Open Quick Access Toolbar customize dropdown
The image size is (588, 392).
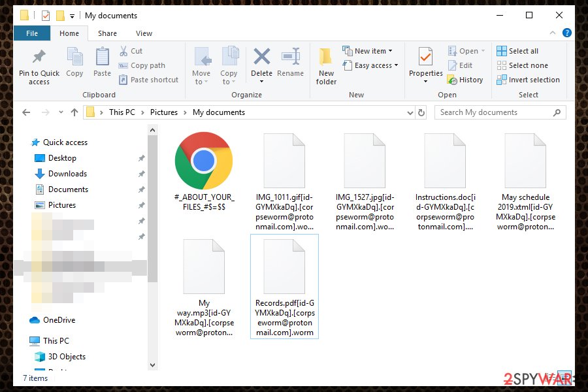point(72,16)
